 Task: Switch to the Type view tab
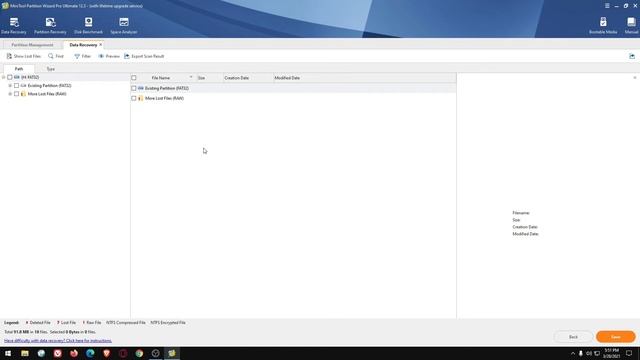point(51,69)
